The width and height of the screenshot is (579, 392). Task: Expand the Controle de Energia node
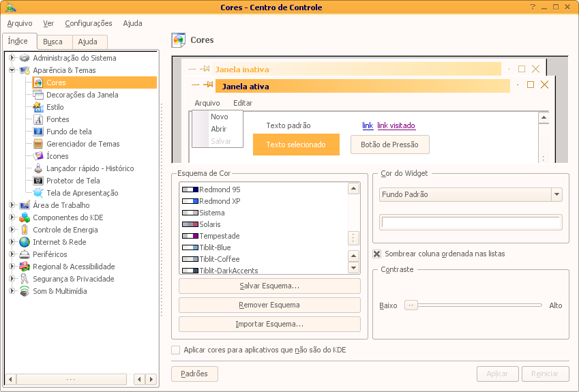12,229
